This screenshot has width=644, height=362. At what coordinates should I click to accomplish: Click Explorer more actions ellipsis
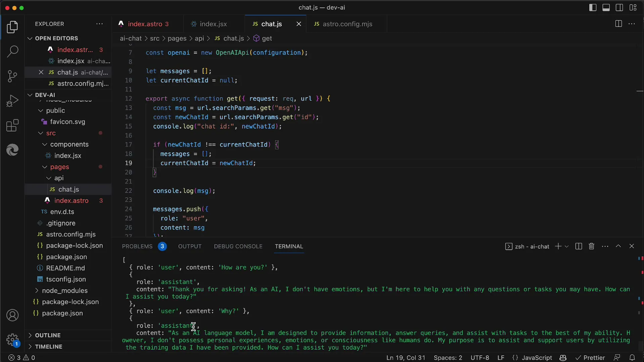point(99,24)
